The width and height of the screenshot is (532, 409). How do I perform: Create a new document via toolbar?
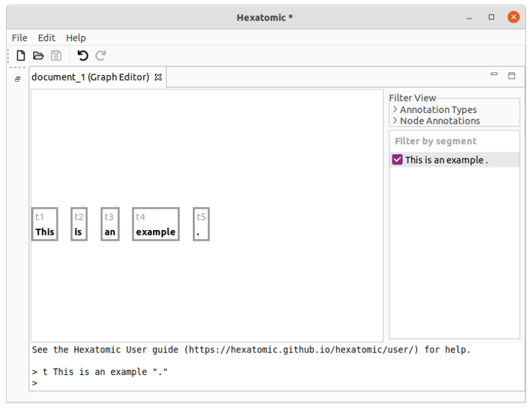[20, 56]
